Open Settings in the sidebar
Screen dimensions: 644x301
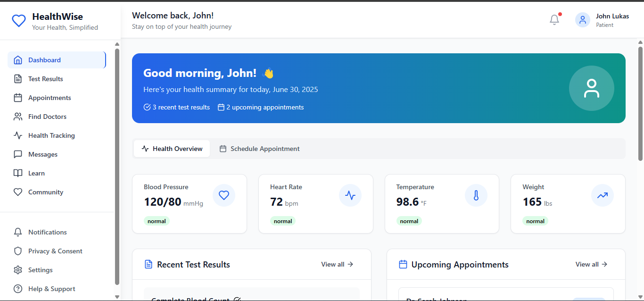point(57,270)
